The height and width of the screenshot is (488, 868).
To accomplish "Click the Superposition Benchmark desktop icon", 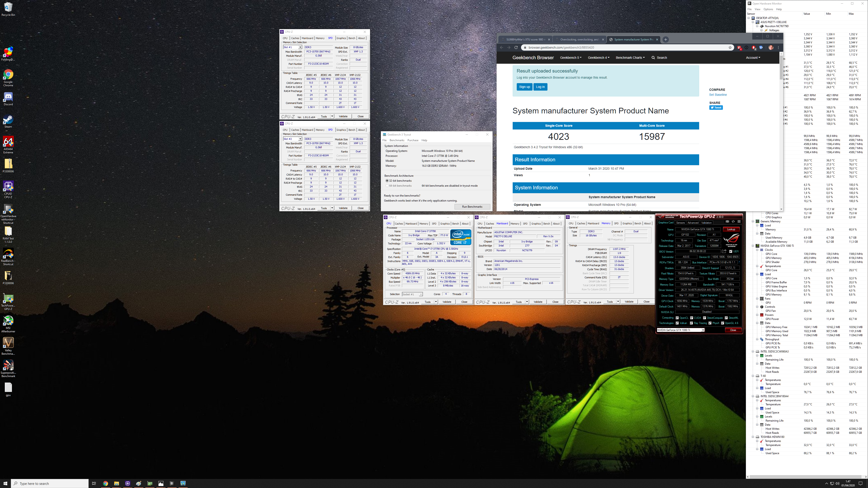I will tap(8, 369).
